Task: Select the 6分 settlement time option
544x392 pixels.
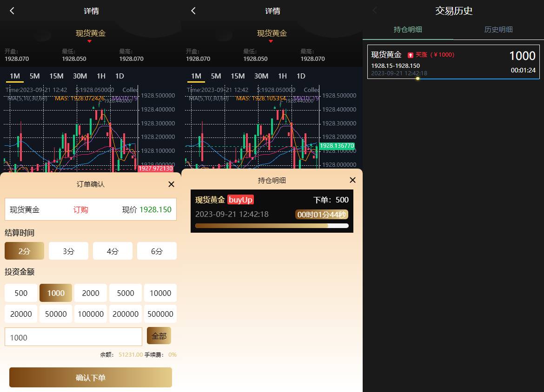Action: click(157, 250)
